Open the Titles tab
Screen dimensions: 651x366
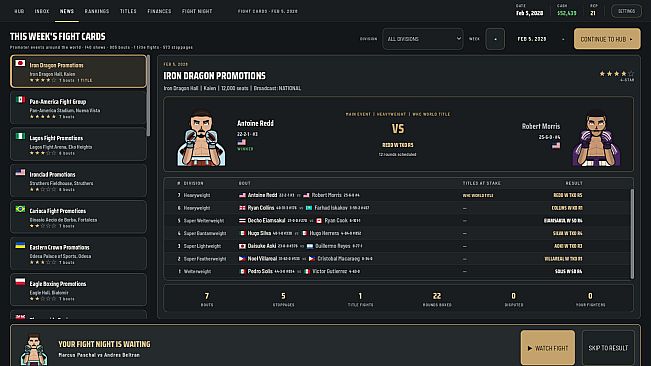point(128,11)
